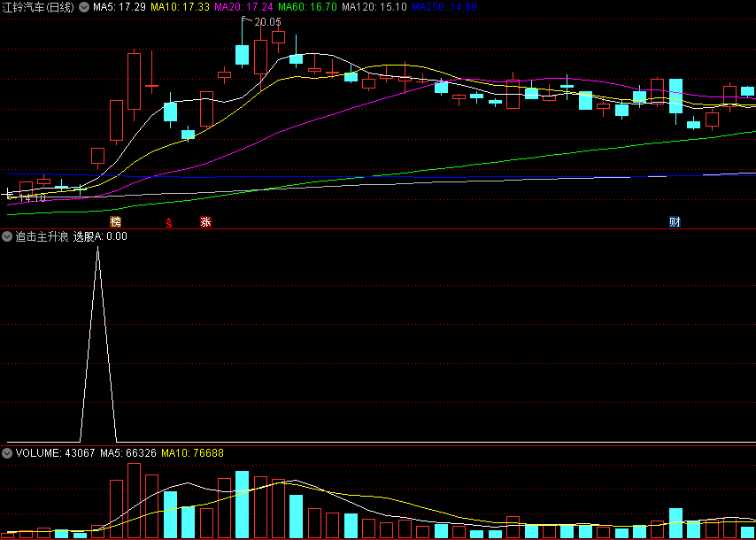Click the VOLUME: 43067 label
The height and width of the screenshot is (540, 756).
pyautogui.click(x=56, y=453)
